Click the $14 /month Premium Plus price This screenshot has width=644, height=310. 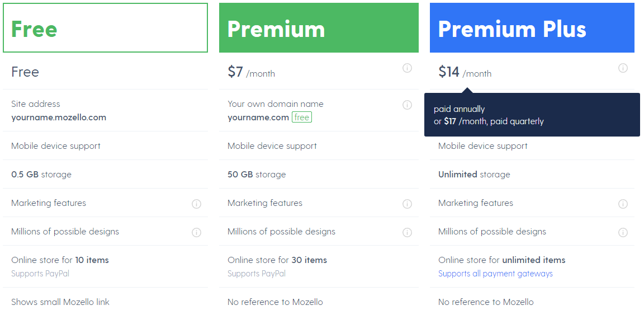(465, 72)
